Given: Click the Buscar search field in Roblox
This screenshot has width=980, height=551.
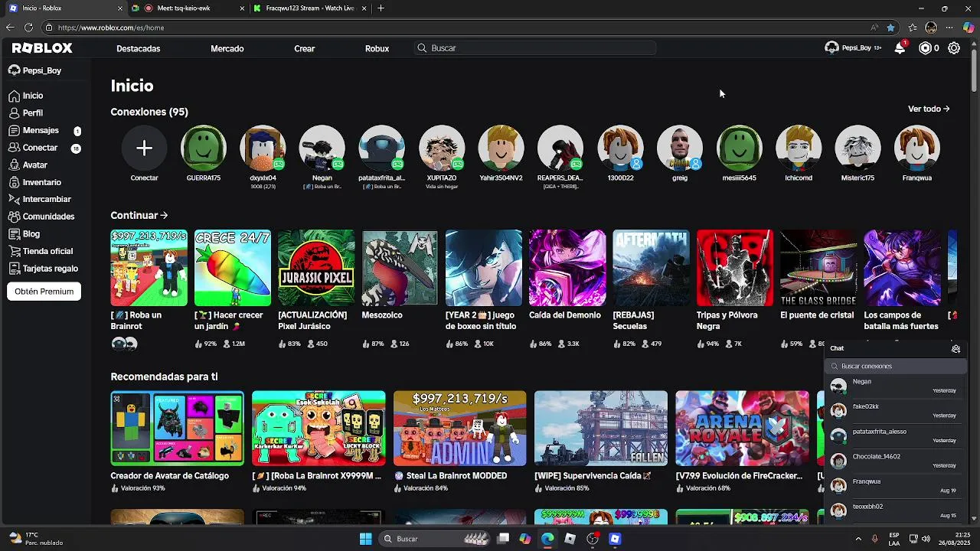Looking at the screenshot, I should (536, 48).
